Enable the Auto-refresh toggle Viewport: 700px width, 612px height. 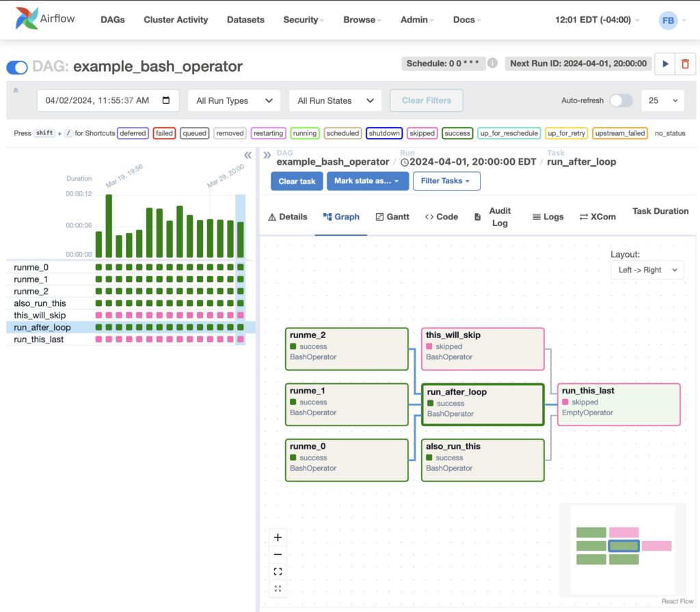pos(621,100)
